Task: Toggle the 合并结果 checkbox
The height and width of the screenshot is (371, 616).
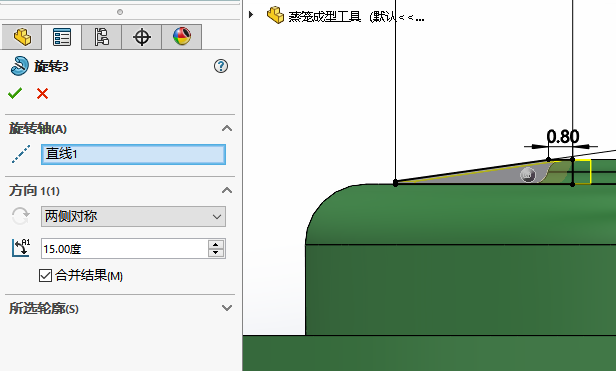Action: 46,275
